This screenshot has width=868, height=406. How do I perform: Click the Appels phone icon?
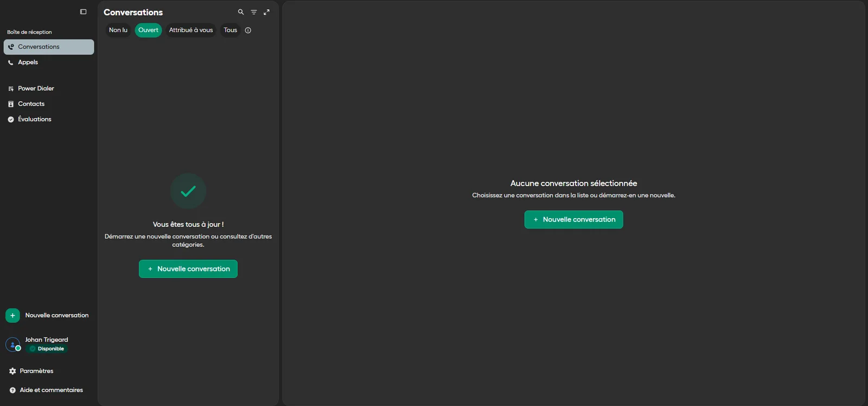pyautogui.click(x=11, y=62)
